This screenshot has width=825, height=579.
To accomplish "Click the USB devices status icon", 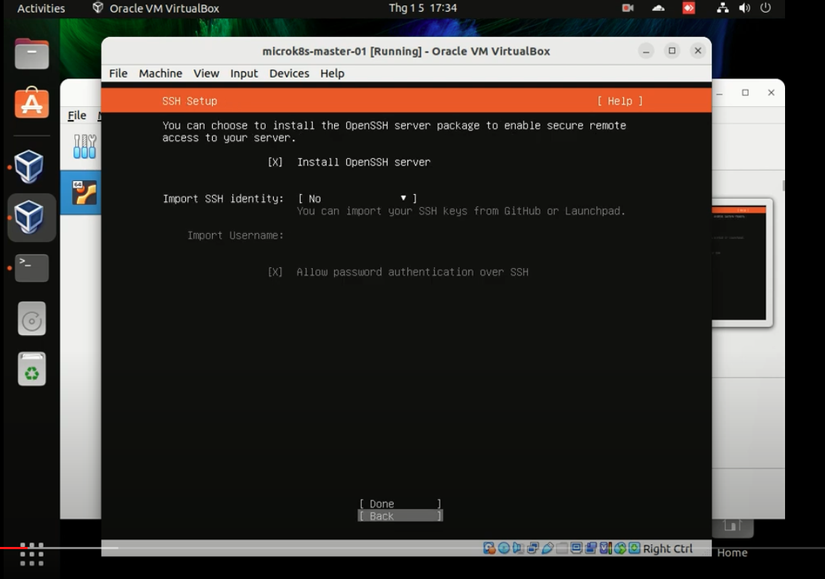I will pos(545,548).
